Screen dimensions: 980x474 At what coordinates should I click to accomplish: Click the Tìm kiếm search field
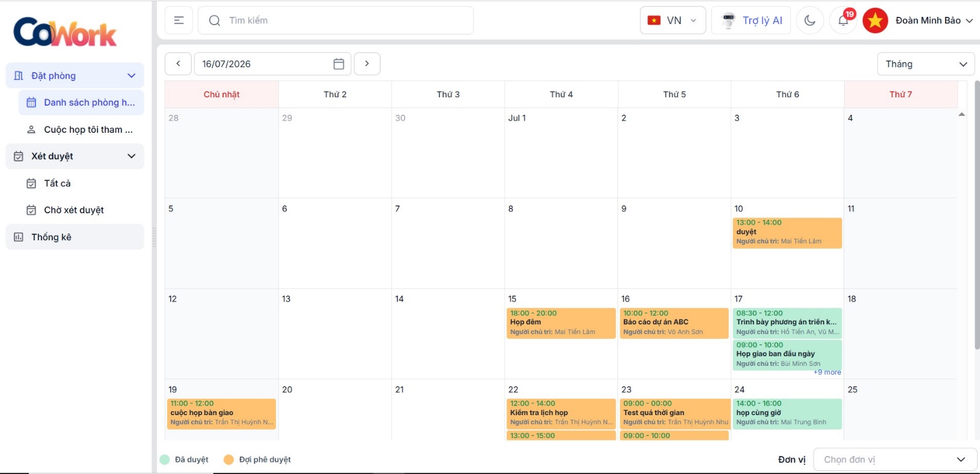(335, 20)
